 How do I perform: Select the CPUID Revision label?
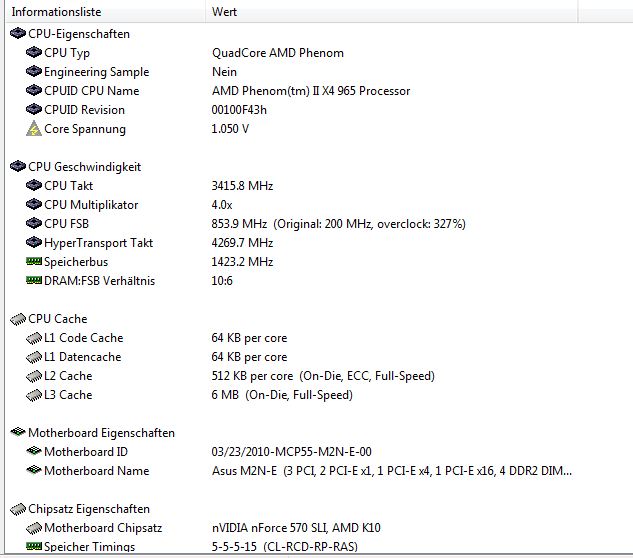coord(84,110)
